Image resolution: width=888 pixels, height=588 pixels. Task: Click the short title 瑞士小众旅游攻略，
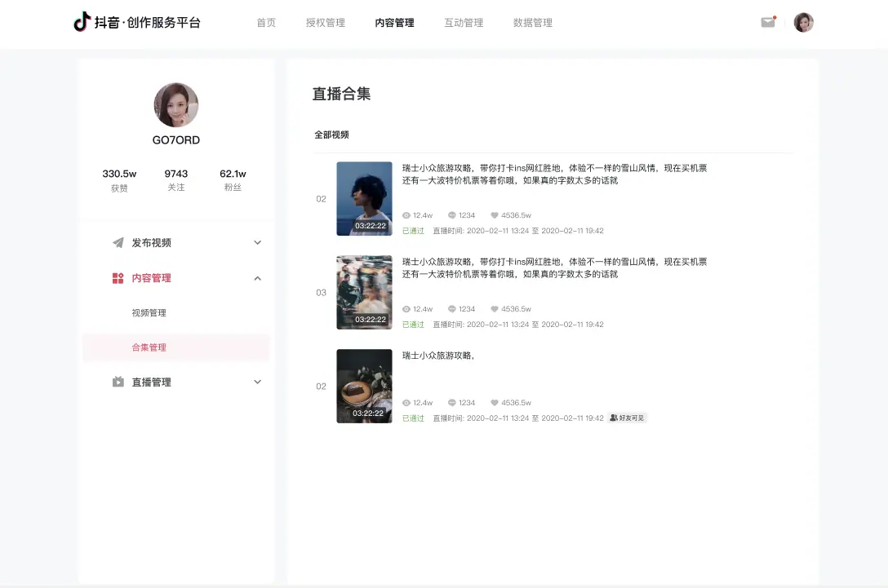point(438,356)
